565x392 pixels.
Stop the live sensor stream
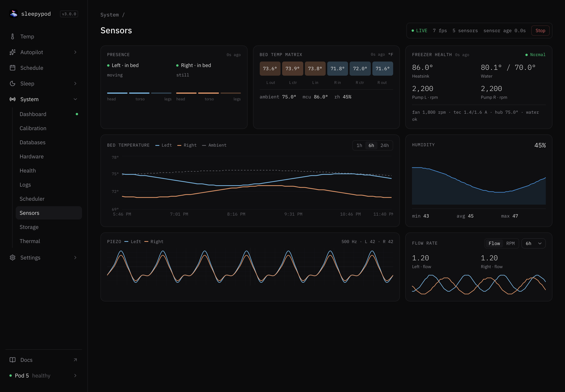tap(540, 31)
